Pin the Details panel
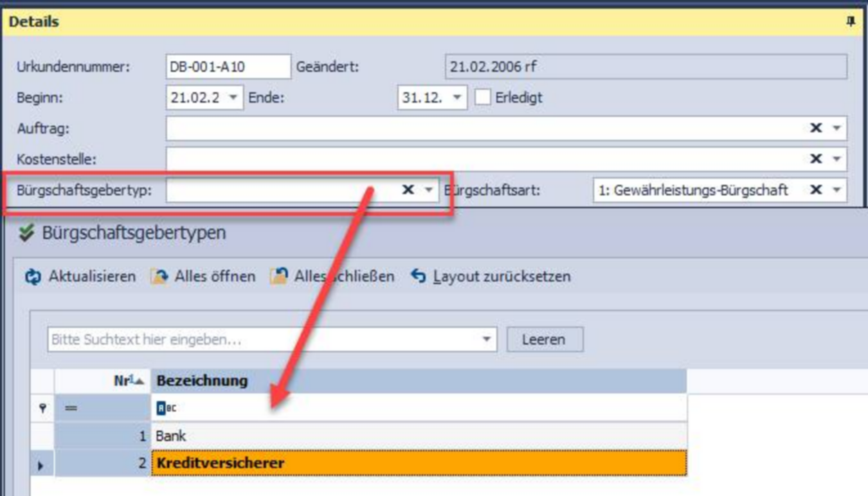Viewport: 868px width, 496px height. [x=851, y=22]
